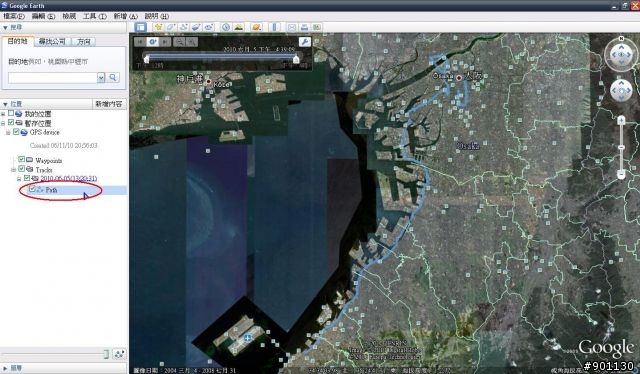The width and height of the screenshot is (640, 374).
Task: Play the time animation clock button
Action: (153, 42)
